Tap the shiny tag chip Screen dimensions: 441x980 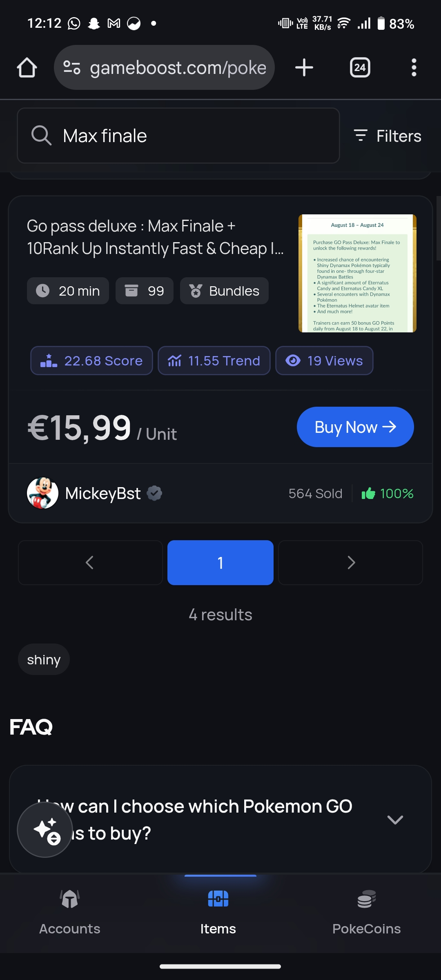point(44,659)
